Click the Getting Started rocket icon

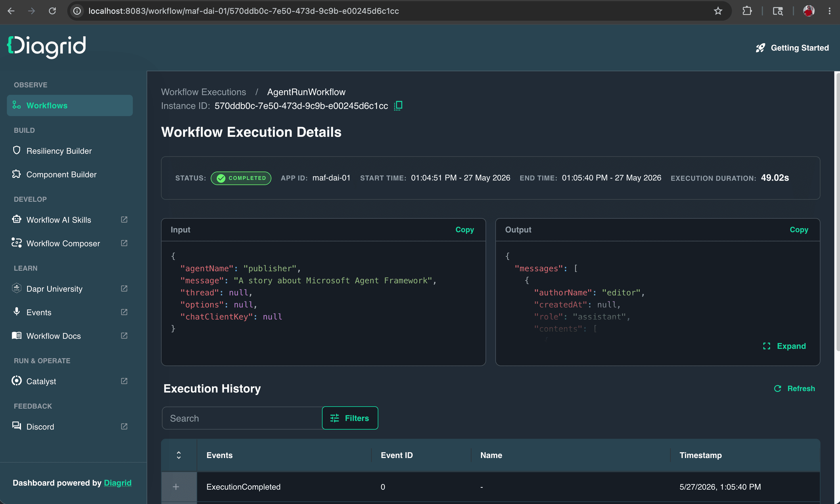(x=760, y=48)
